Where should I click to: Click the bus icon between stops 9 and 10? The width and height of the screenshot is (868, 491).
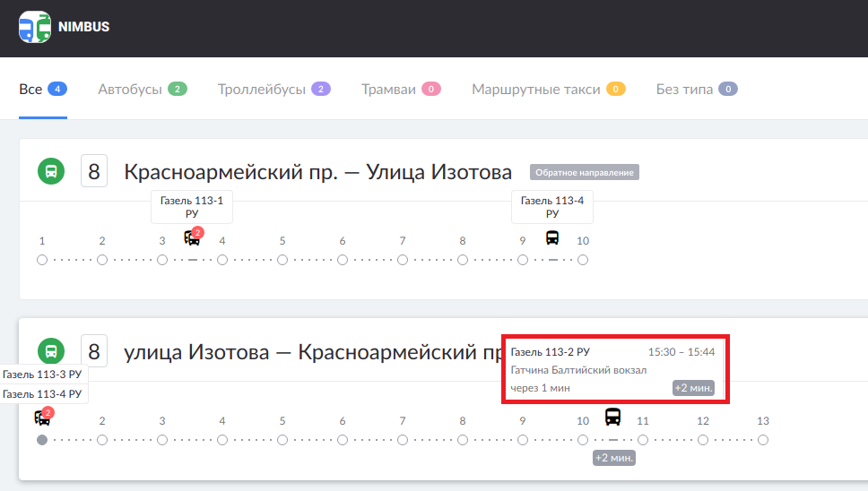pyautogui.click(x=552, y=237)
